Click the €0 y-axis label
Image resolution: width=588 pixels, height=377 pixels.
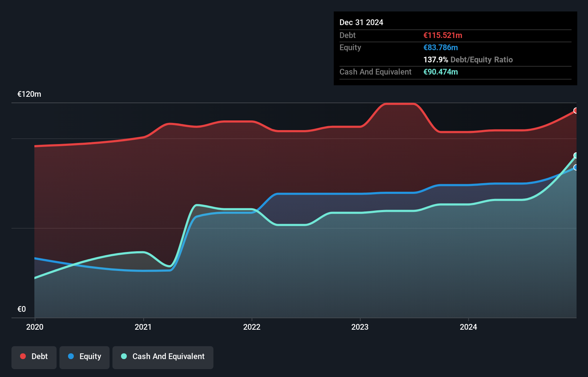click(x=21, y=309)
